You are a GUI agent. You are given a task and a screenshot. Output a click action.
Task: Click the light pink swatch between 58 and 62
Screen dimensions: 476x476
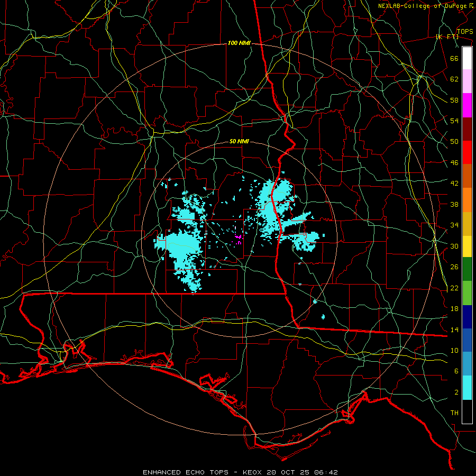[x=467, y=81]
